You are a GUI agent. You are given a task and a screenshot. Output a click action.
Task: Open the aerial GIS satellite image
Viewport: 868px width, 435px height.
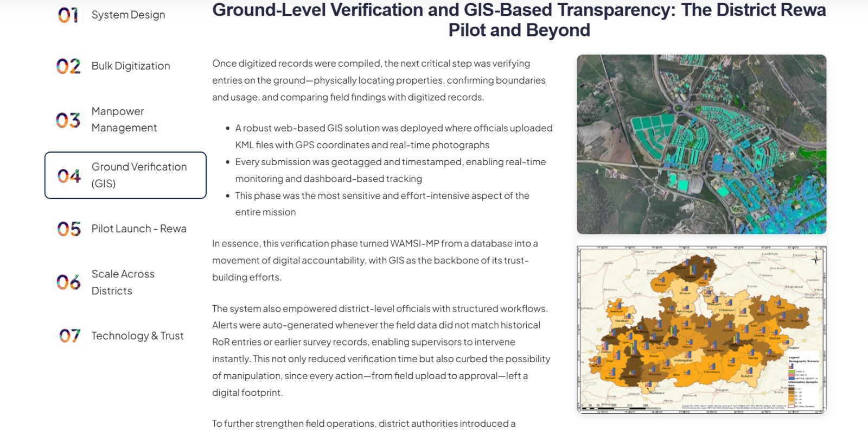[701, 144]
